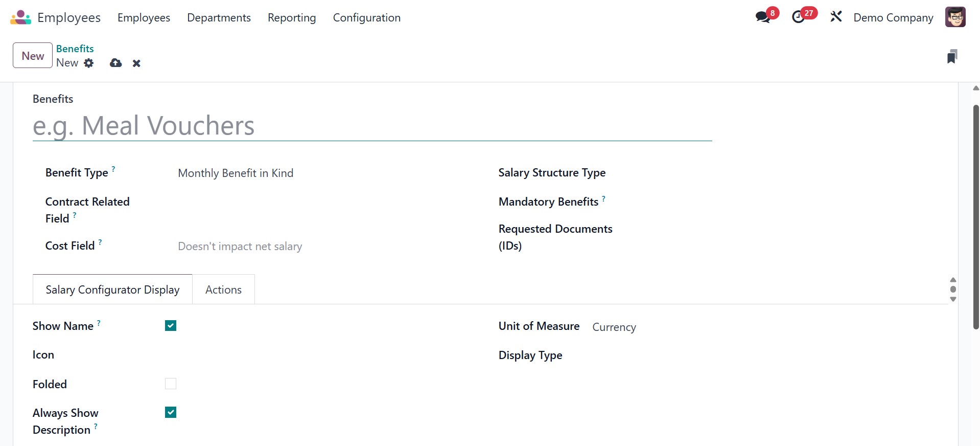Screen dimensions: 980x446
Task: Click the New button
Action: coord(33,56)
